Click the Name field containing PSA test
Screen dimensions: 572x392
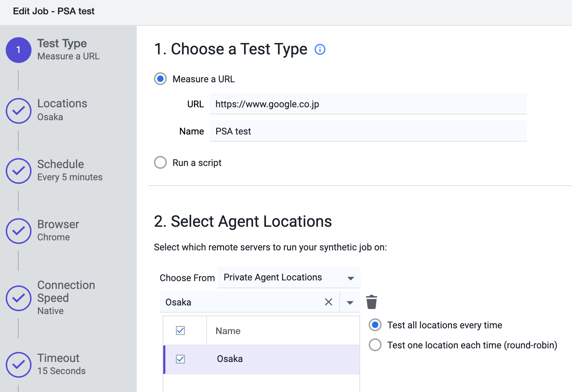(368, 131)
